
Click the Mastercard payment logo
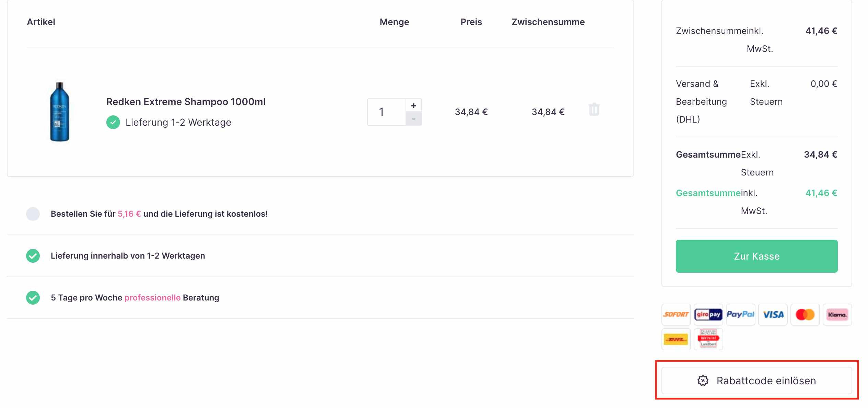click(x=805, y=314)
